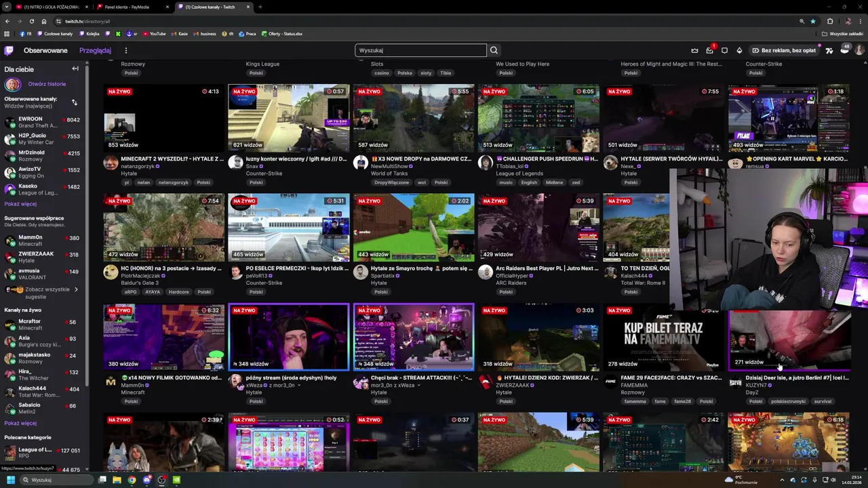Open Otwórz historie link
The image size is (868, 488).
click(47, 84)
